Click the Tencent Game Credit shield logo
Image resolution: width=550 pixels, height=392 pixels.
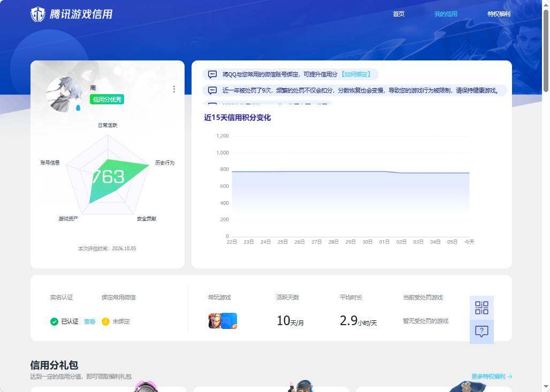pos(38,14)
